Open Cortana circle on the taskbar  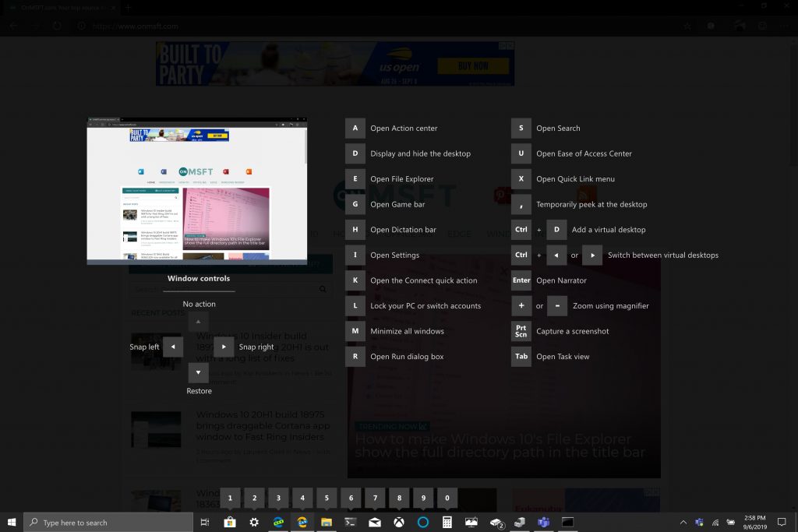(x=423, y=523)
